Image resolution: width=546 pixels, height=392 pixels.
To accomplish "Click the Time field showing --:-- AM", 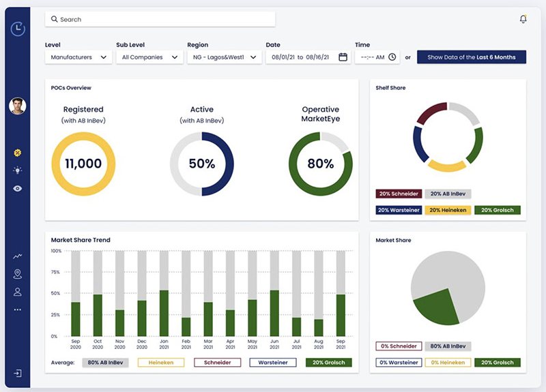I will pos(377,57).
